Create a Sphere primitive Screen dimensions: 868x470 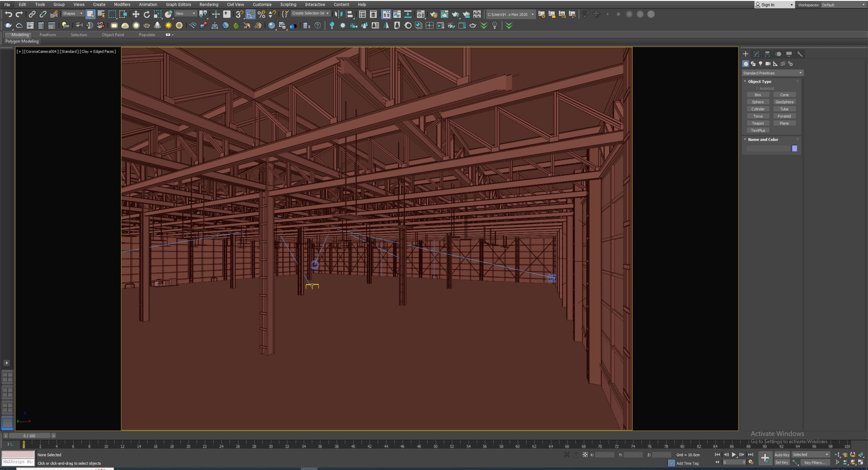point(758,102)
